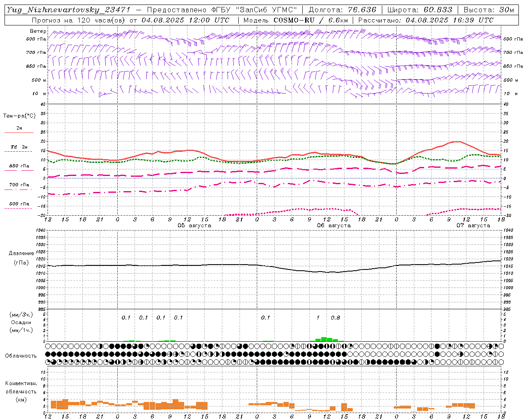Viewport: 525px width, 420px height.
Task: Click the Тем-ра(°C) axis title
Action: pos(19,116)
